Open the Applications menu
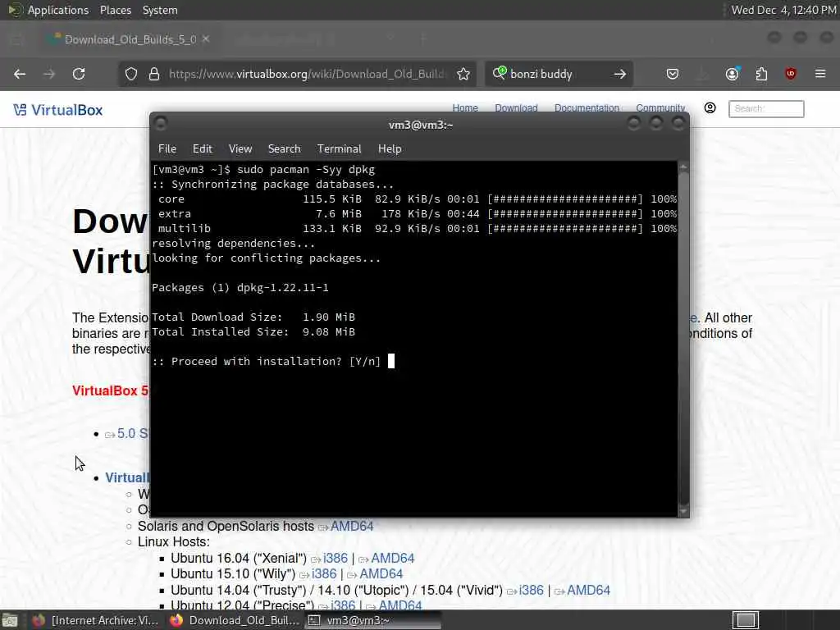Image resolution: width=840 pixels, height=630 pixels. (58, 10)
